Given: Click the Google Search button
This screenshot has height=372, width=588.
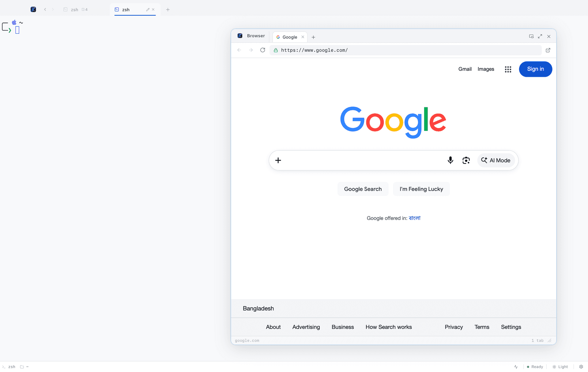Looking at the screenshot, I should (x=363, y=189).
